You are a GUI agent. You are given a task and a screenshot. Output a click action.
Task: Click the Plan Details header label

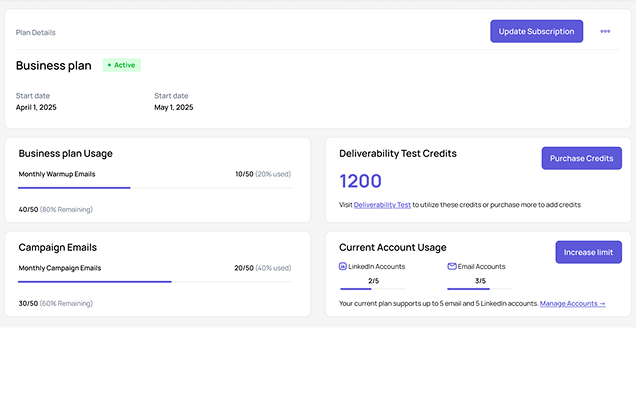tap(36, 32)
